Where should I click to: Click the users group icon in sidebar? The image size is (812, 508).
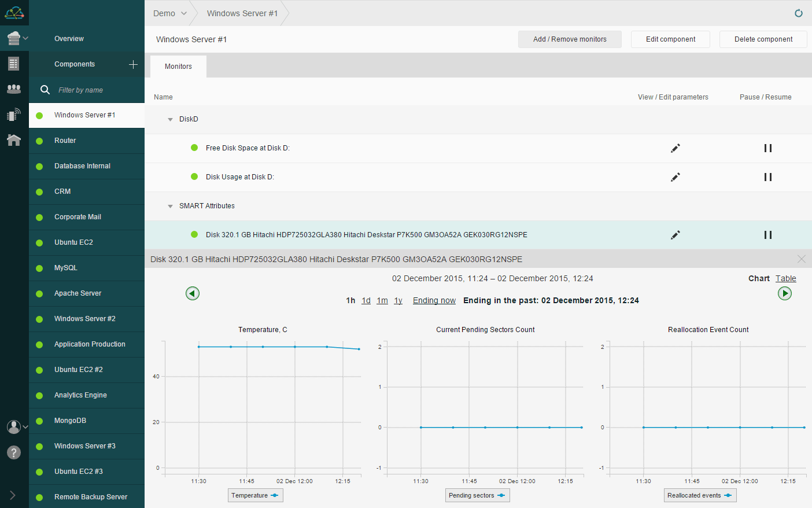click(x=14, y=89)
